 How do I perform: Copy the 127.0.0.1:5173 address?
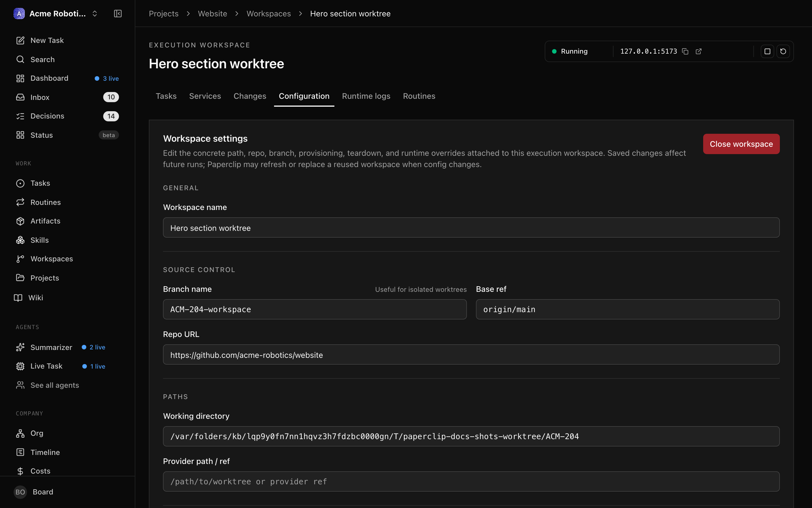pyautogui.click(x=685, y=51)
